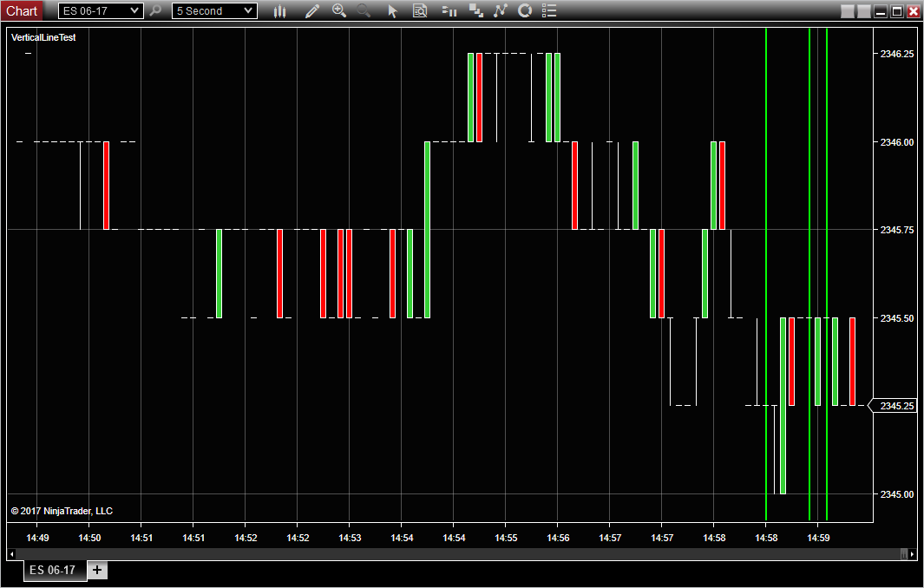The height and width of the screenshot is (588, 924).
Task: Click the instrument link gray box
Action: [x=848, y=11]
